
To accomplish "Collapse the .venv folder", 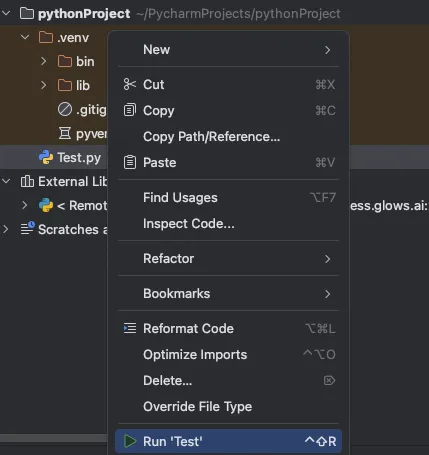I will pos(25,37).
